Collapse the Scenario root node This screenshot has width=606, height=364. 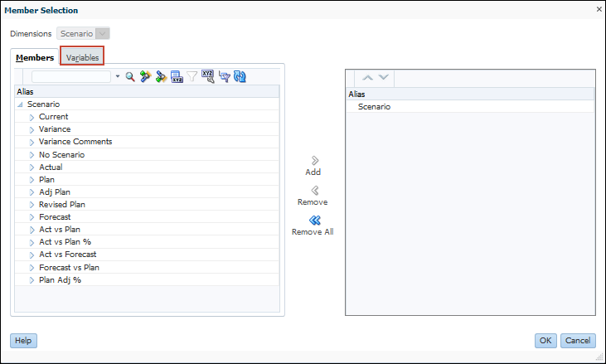tap(20, 104)
